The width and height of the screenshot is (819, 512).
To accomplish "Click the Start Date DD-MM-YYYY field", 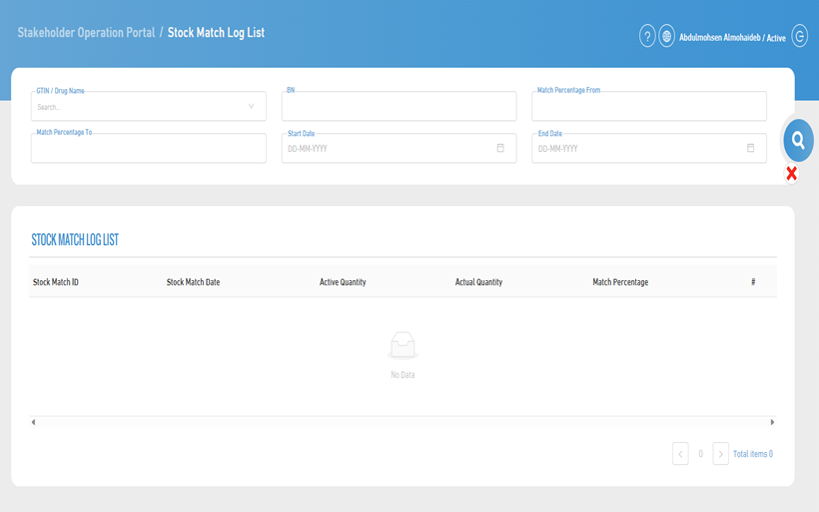I will click(x=399, y=148).
